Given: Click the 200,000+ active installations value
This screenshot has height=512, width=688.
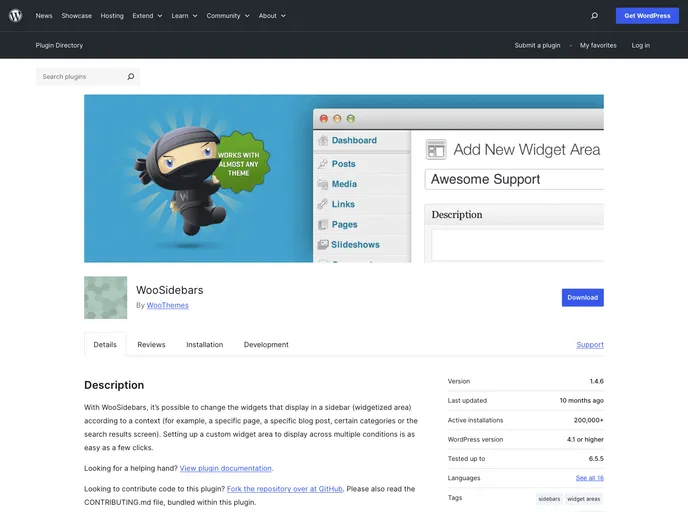Looking at the screenshot, I should (588, 420).
